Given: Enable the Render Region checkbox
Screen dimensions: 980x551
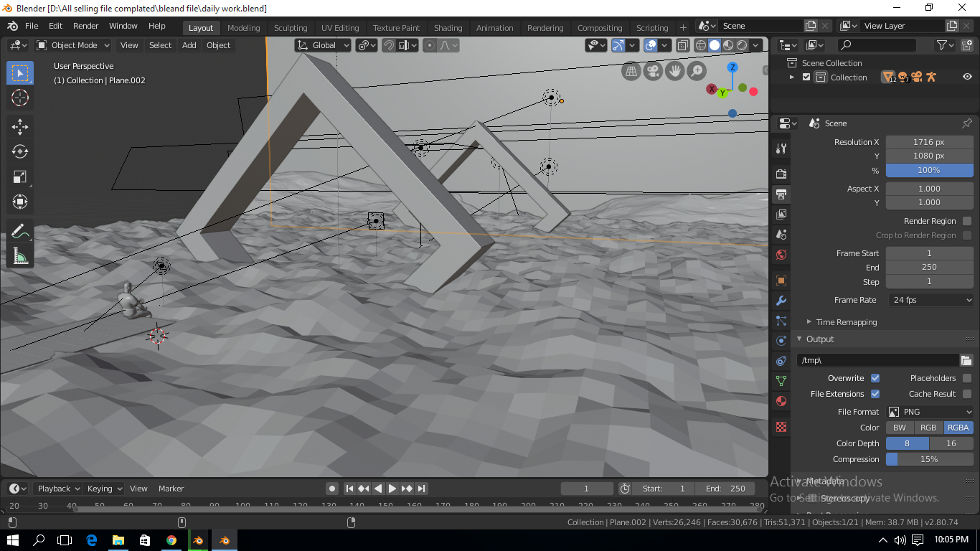Looking at the screenshot, I should pyautogui.click(x=967, y=221).
